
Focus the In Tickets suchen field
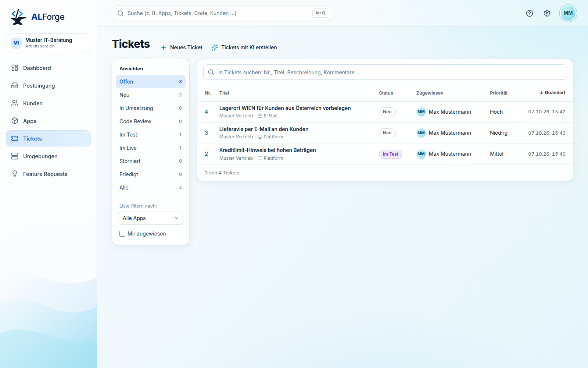(x=385, y=72)
